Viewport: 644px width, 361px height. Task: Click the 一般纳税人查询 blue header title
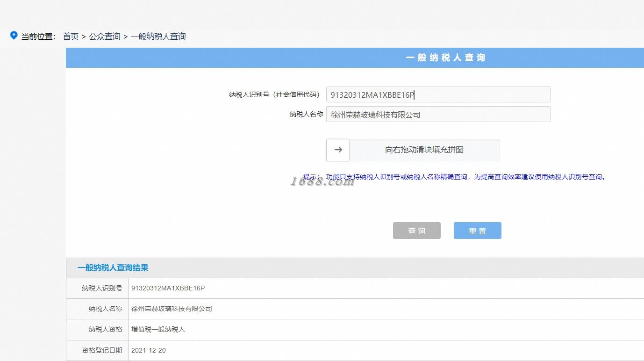(x=445, y=58)
